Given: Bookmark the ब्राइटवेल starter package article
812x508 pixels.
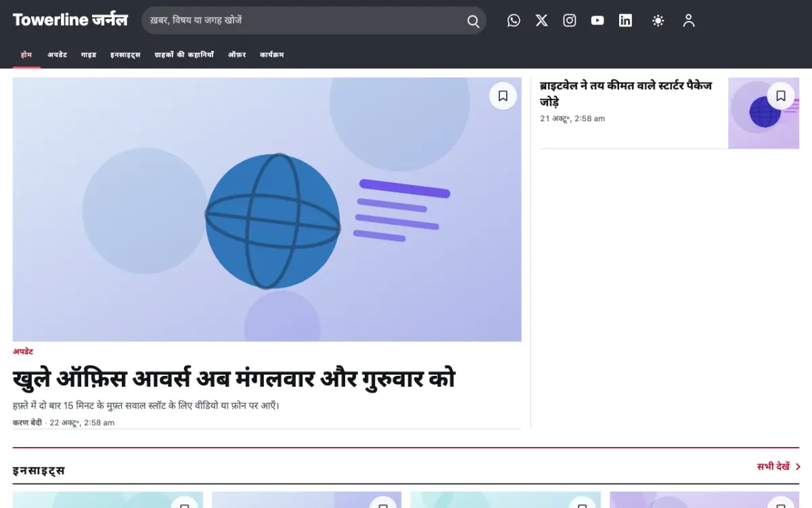Looking at the screenshot, I should tap(781, 96).
